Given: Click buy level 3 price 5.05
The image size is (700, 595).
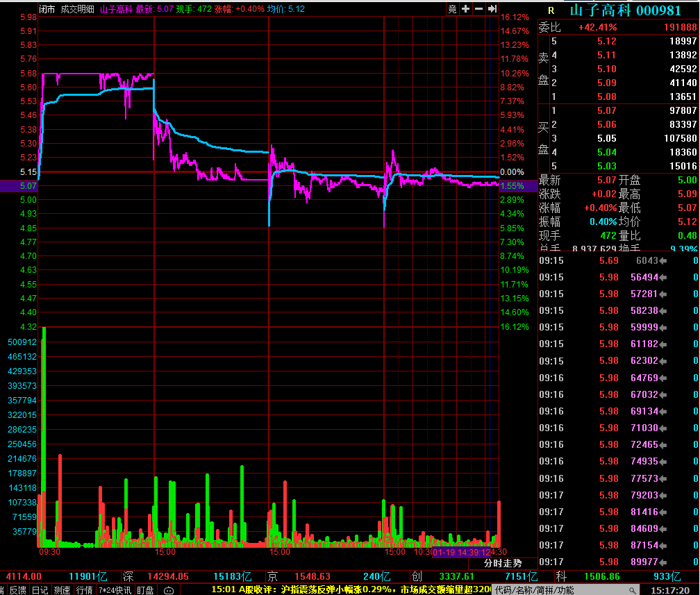Looking at the screenshot, I should (x=607, y=138).
